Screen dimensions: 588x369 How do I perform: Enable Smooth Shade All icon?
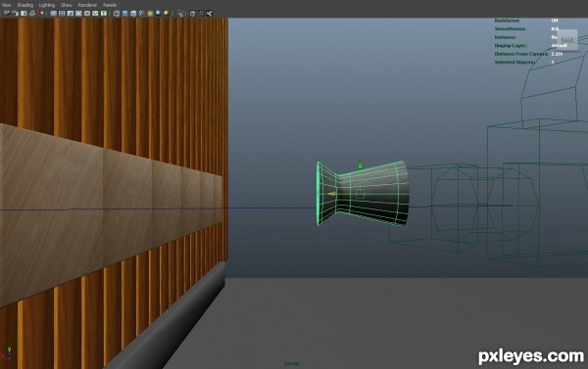tap(124, 14)
